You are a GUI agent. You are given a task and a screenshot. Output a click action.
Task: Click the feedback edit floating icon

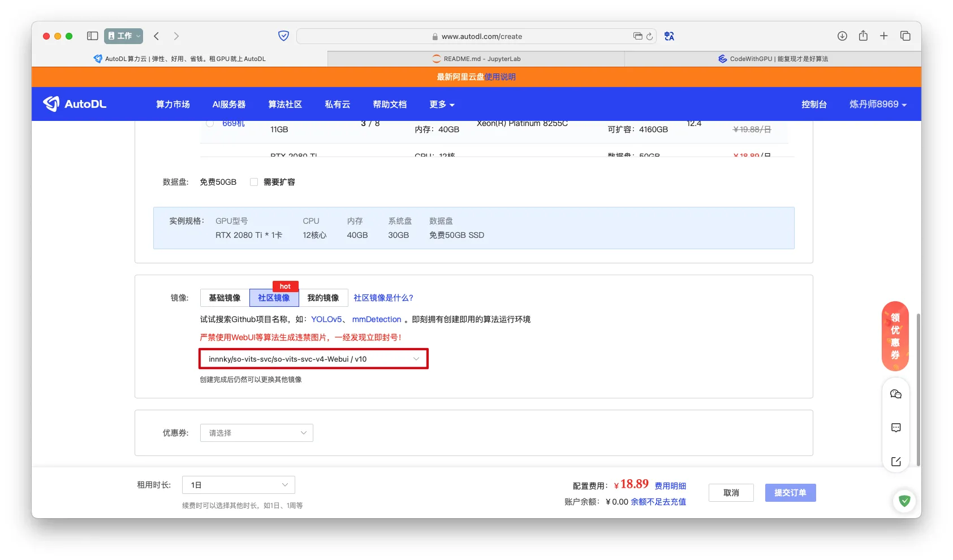click(895, 462)
